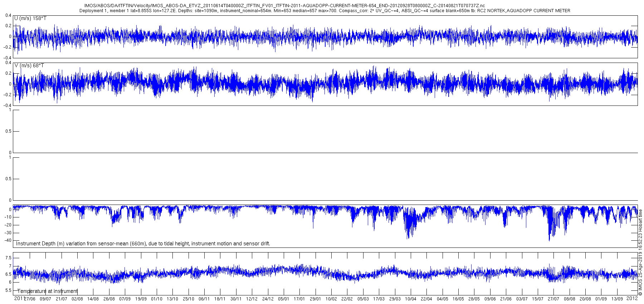Select the '13/09' date tick label
The image size is (644, 304).
coord(617,299)
